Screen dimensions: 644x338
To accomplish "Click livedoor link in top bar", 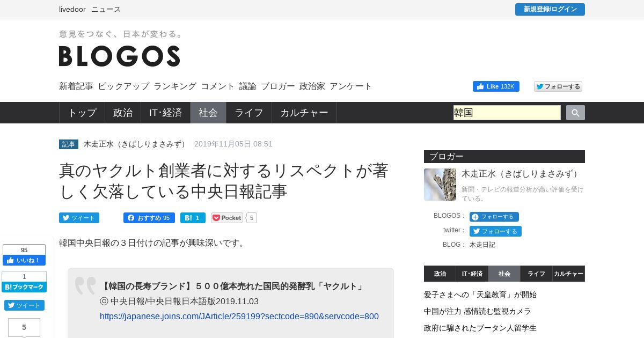I will coord(72,10).
